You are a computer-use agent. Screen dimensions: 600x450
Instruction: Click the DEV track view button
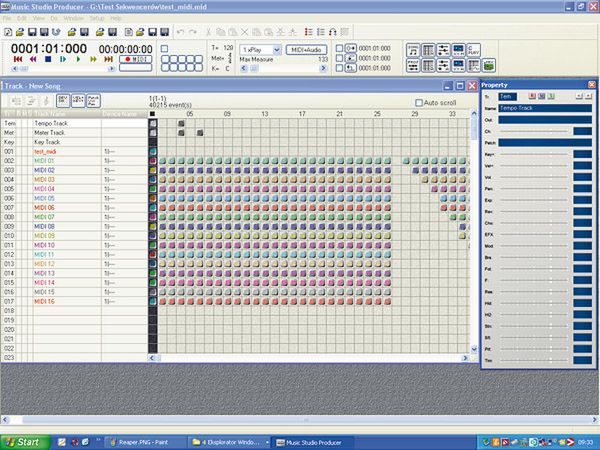(x=63, y=101)
